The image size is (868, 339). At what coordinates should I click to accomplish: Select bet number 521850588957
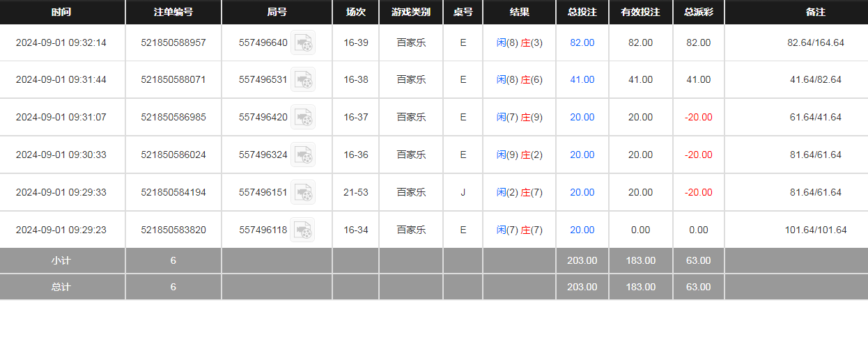point(173,42)
